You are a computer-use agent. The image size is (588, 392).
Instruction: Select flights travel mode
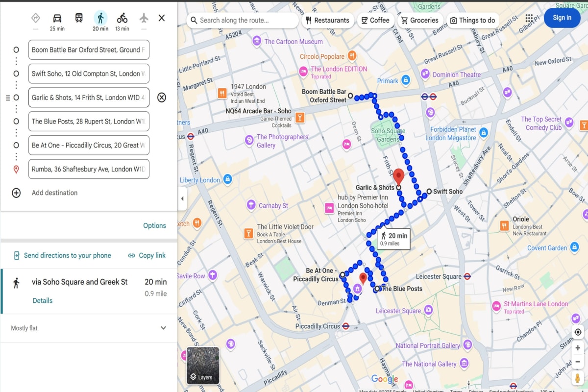pyautogui.click(x=144, y=18)
